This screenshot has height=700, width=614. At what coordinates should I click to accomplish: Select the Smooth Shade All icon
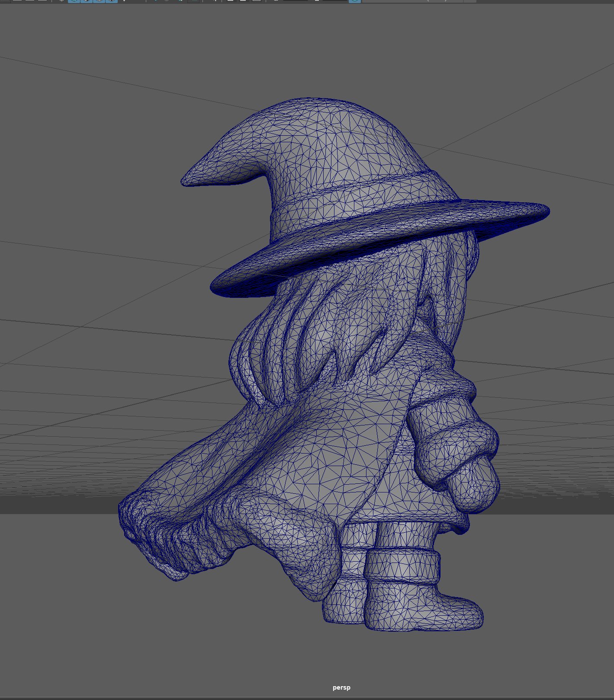(74, 1)
